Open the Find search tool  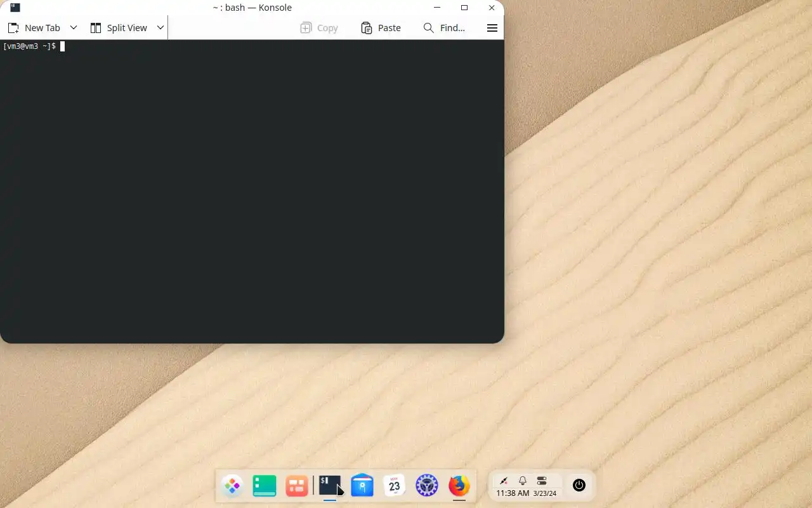pos(444,28)
